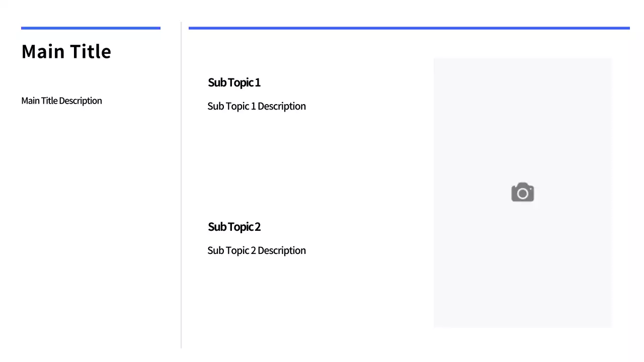Viewport: 644px width, 362px height.
Task: Click the number '2' in Sub Topic 2 heading
Action: pos(258,227)
